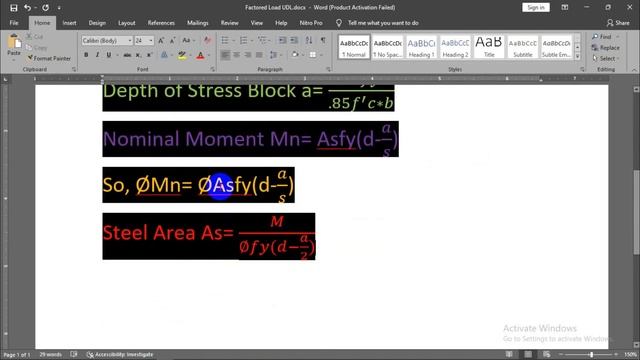Select the Normal style
This screenshot has width=640, height=360.
coord(354,47)
